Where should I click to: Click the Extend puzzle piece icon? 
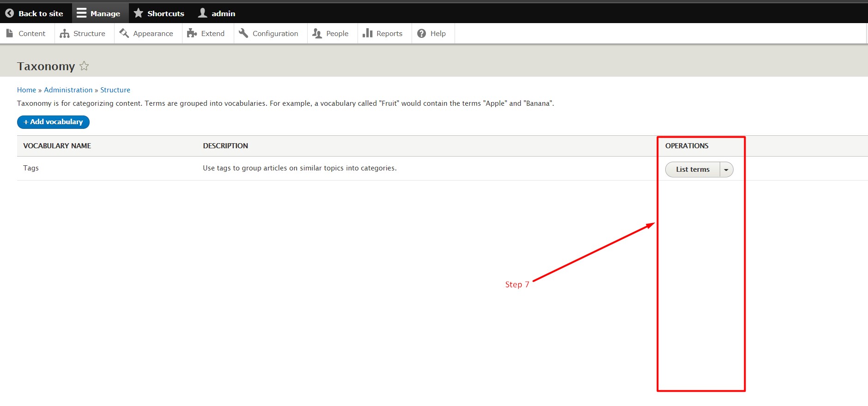click(192, 33)
